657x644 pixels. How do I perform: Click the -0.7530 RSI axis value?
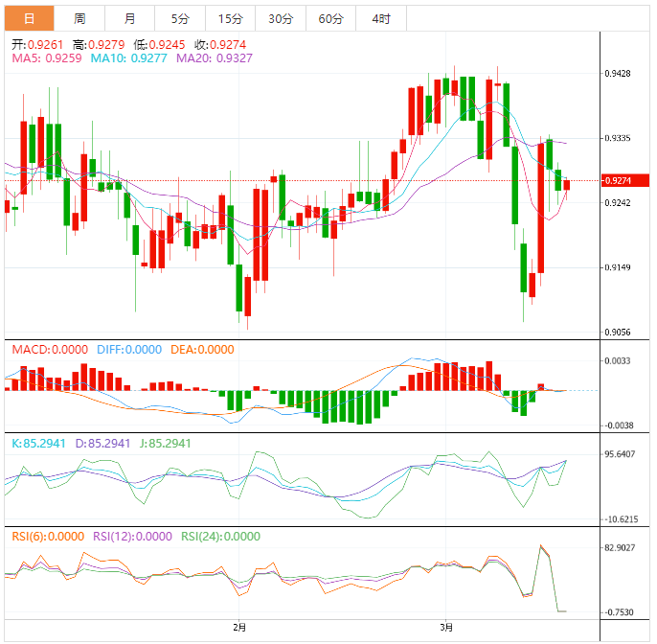pos(619,612)
